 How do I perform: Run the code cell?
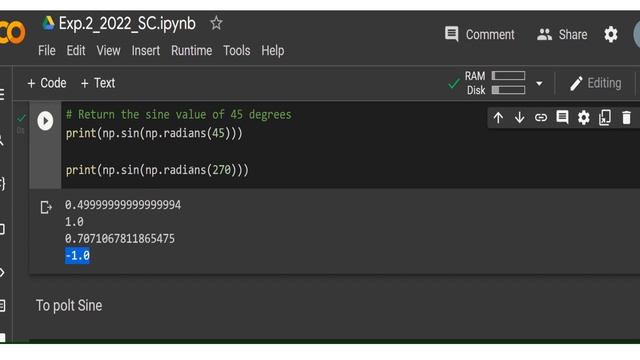45,121
